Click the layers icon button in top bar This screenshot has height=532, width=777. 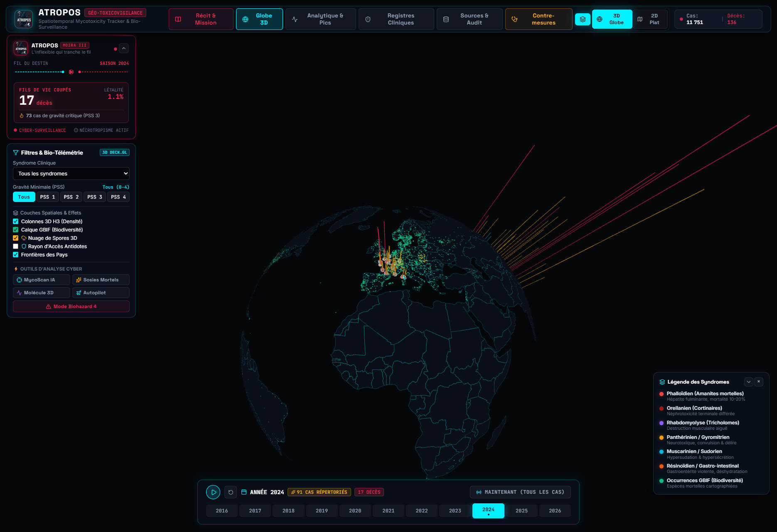[x=583, y=19]
